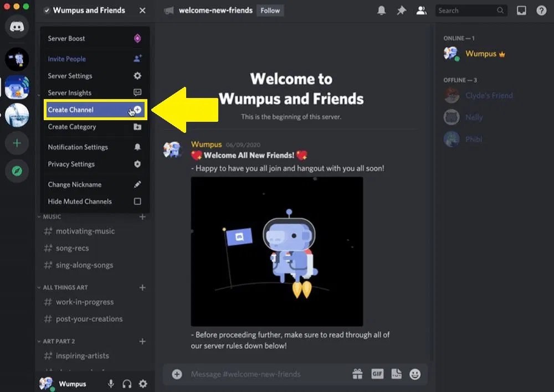Open the emoji picker
Screen dimensions: 554x392
(415, 374)
